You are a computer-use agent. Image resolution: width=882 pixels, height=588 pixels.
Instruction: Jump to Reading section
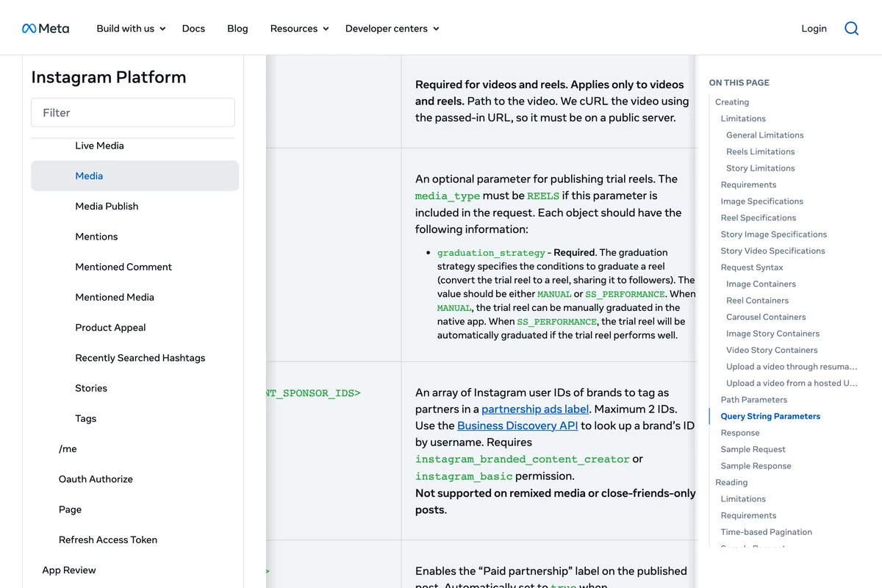(731, 482)
